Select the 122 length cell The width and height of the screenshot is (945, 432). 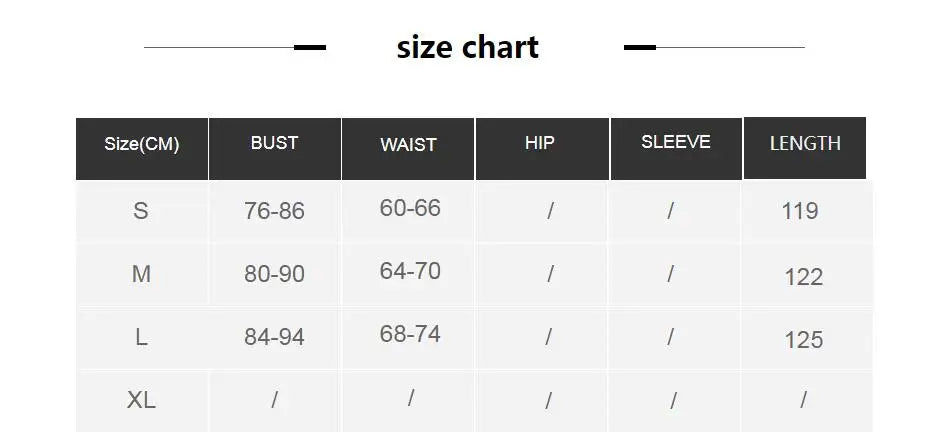pyautogui.click(x=803, y=277)
